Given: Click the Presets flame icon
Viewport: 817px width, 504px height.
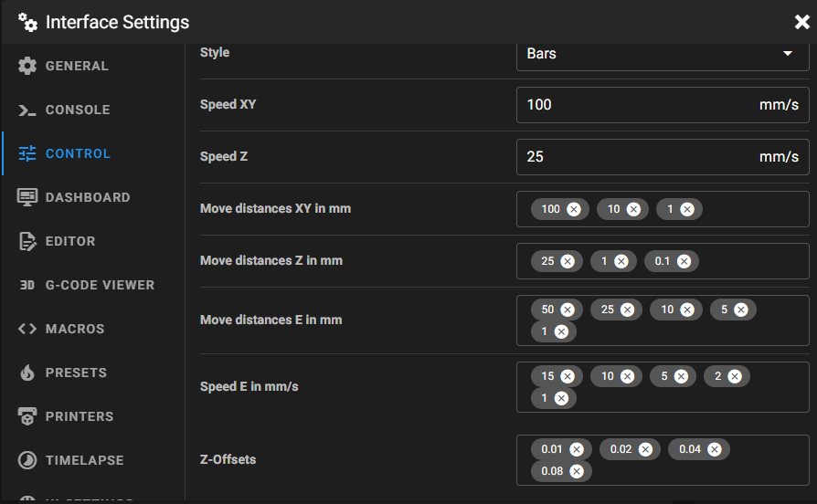Looking at the screenshot, I should point(27,373).
